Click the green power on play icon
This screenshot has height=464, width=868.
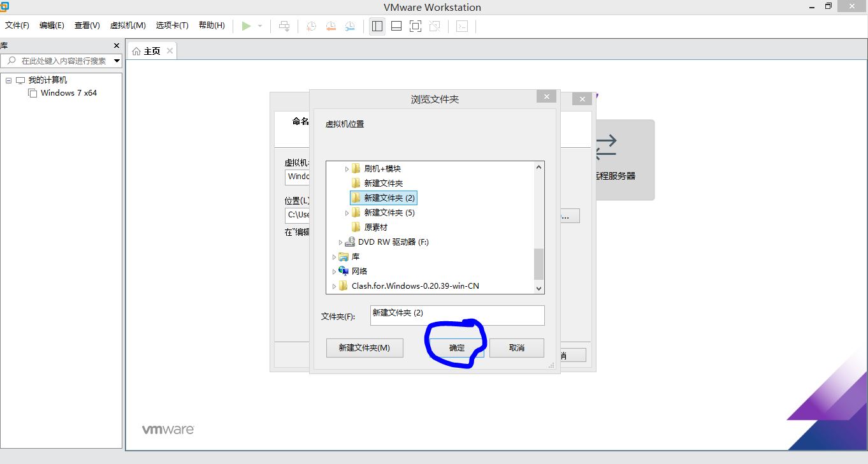click(x=246, y=26)
